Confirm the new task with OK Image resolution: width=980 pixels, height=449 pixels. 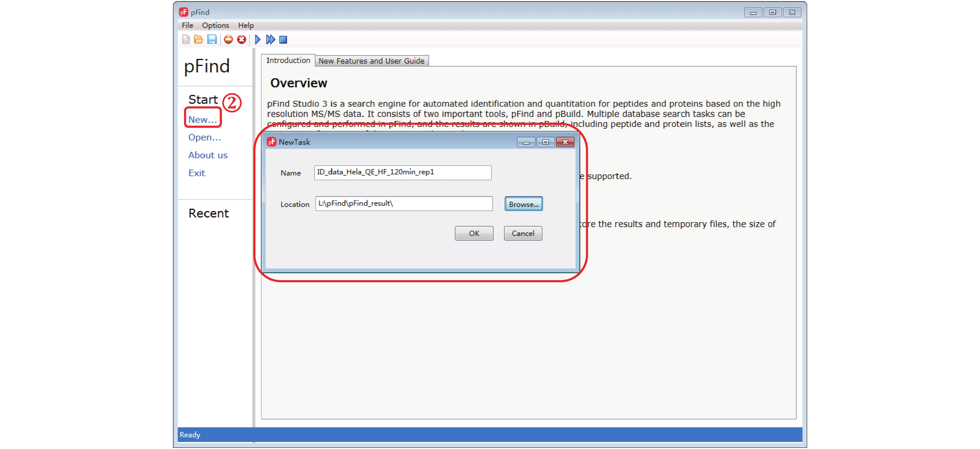coord(474,233)
